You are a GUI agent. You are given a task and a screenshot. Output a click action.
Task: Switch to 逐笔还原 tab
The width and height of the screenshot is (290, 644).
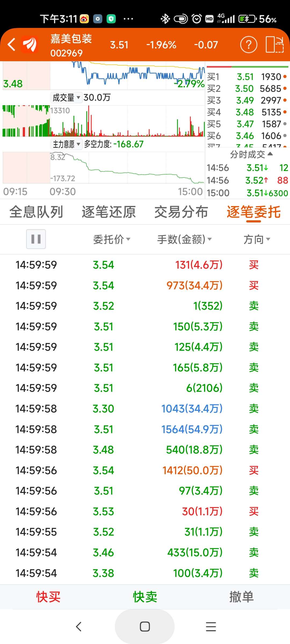point(109,212)
